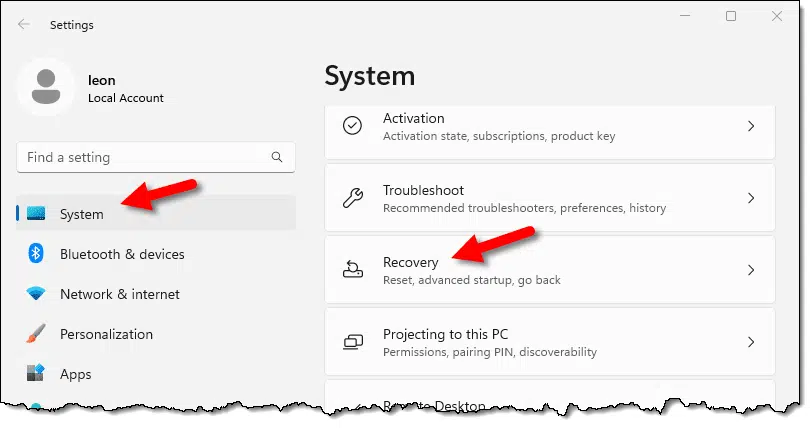Click the Recovery icon

[x=353, y=270]
